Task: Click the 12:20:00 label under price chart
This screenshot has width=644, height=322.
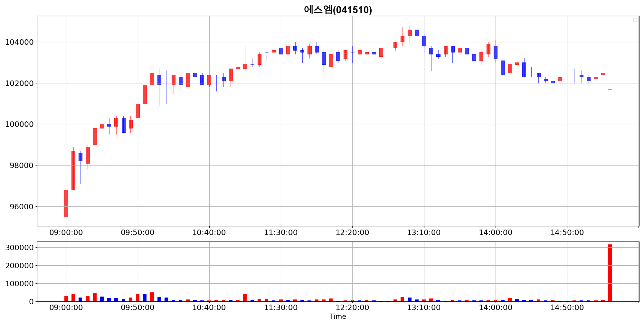Action: (x=352, y=232)
